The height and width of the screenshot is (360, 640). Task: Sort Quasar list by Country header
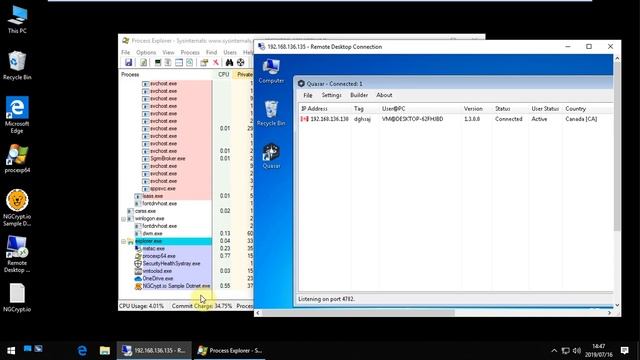pyautogui.click(x=588, y=109)
